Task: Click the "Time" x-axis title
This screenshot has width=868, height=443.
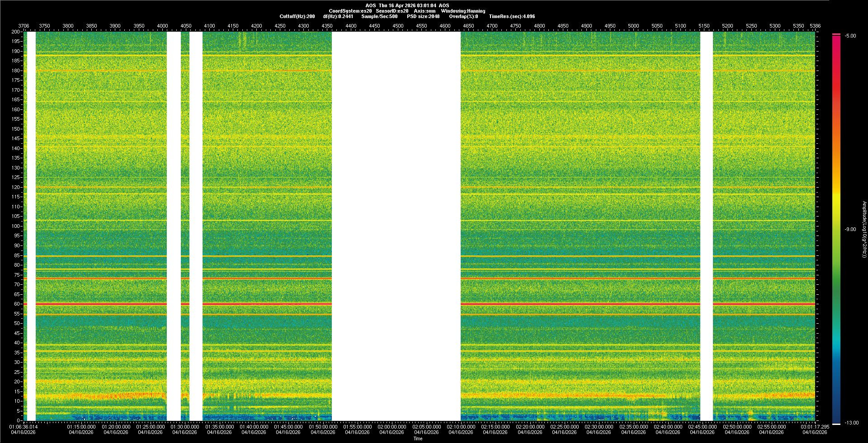Action: coord(418,438)
